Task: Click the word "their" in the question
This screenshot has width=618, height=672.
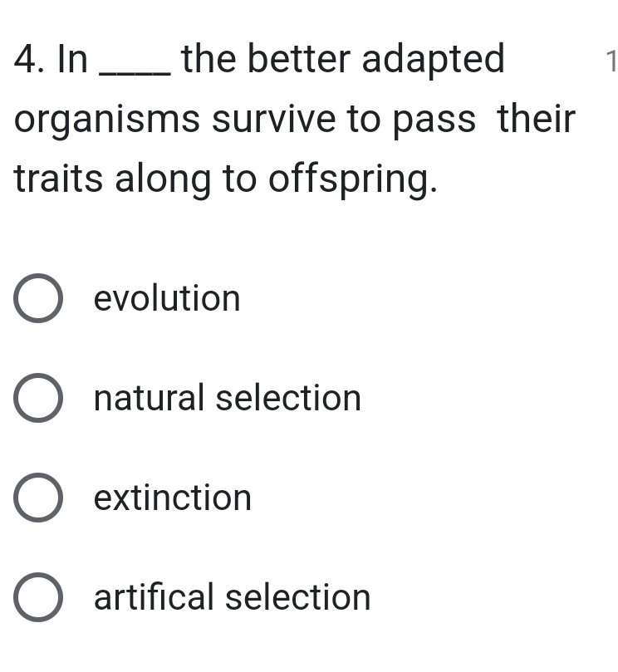Action: [537, 120]
